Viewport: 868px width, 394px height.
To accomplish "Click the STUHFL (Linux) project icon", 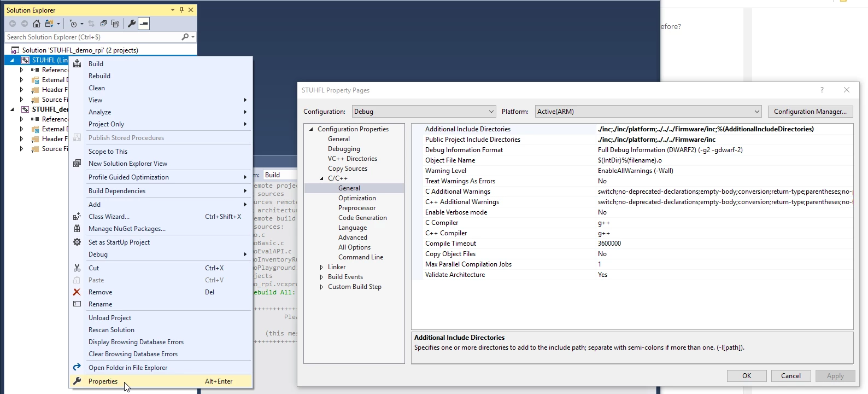I will pyautogui.click(x=25, y=60).
